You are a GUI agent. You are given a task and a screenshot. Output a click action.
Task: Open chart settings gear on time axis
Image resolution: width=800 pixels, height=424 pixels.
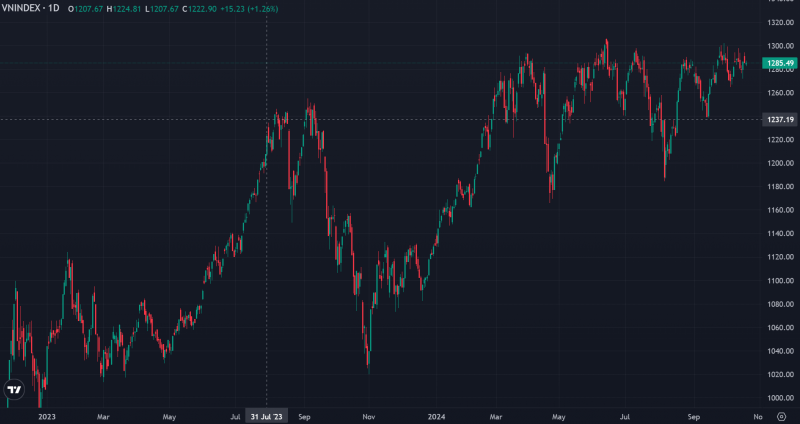[781, 415]
